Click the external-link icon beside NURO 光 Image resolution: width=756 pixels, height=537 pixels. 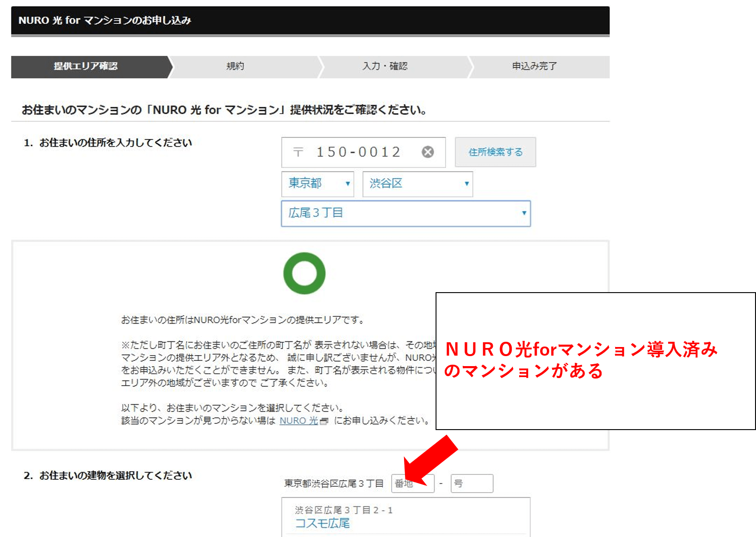pos(324,421)
